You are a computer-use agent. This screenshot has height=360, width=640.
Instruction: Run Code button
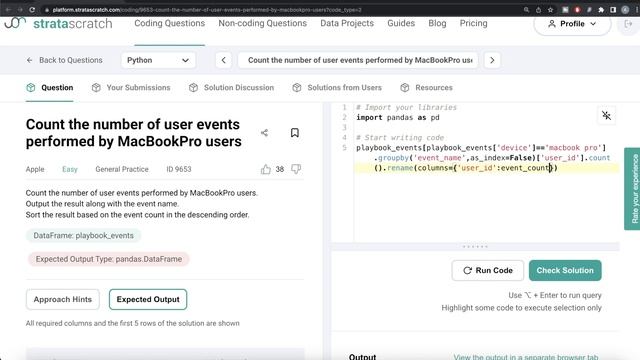488,270
